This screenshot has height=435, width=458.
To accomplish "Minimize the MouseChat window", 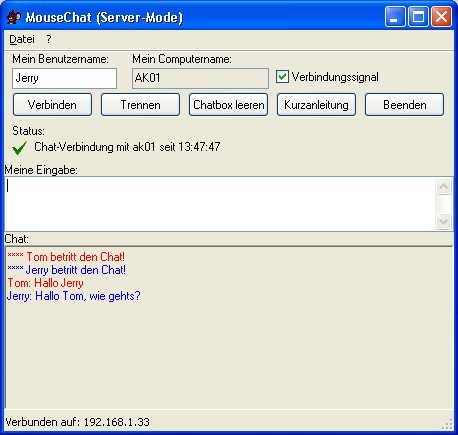I will click(x=395, y=17).
